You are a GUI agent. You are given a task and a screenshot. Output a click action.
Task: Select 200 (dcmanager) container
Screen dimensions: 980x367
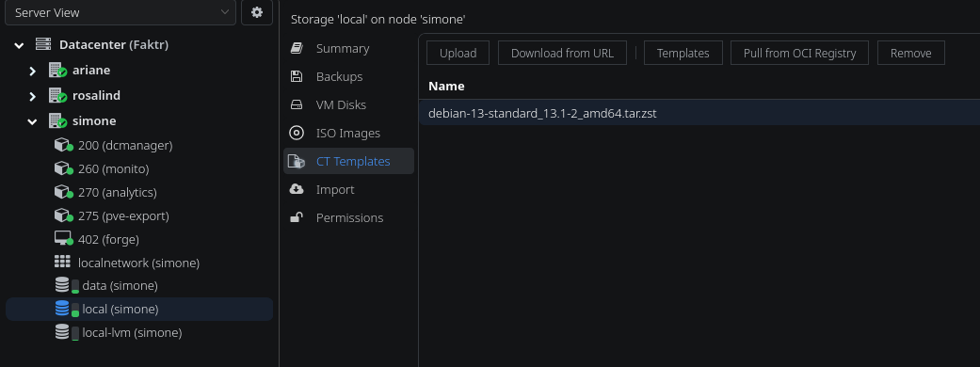[x=125, y=145]
